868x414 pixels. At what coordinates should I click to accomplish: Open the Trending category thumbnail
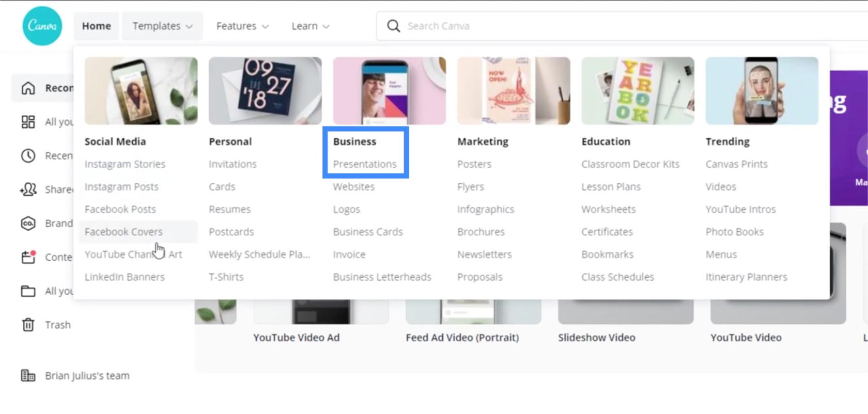(762, 91)
